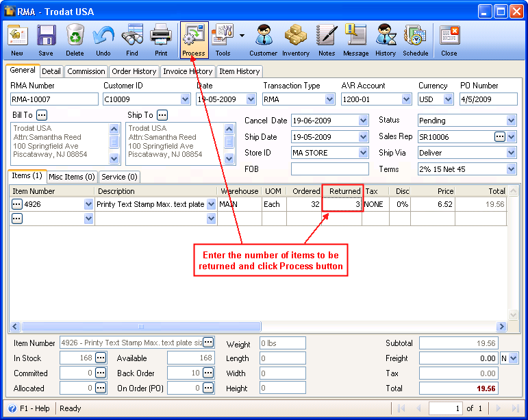528x420 pixels.
Task: Select the Misc Items (0) tab
Action: tap(72, 177)
